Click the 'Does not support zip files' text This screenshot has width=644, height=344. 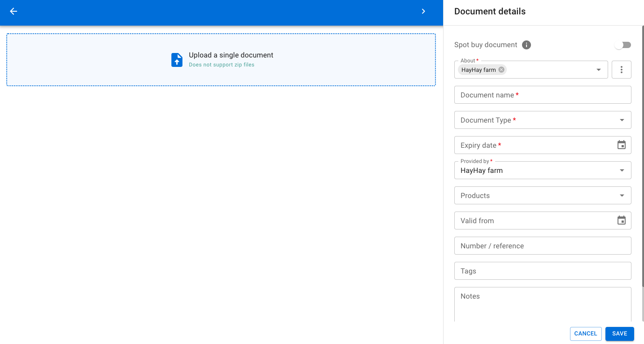coord(222,65)
